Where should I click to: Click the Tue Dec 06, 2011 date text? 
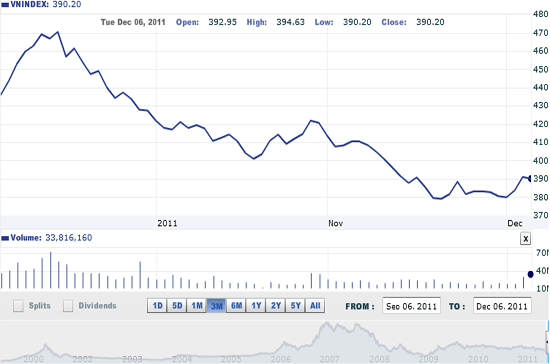coord(133,22)
